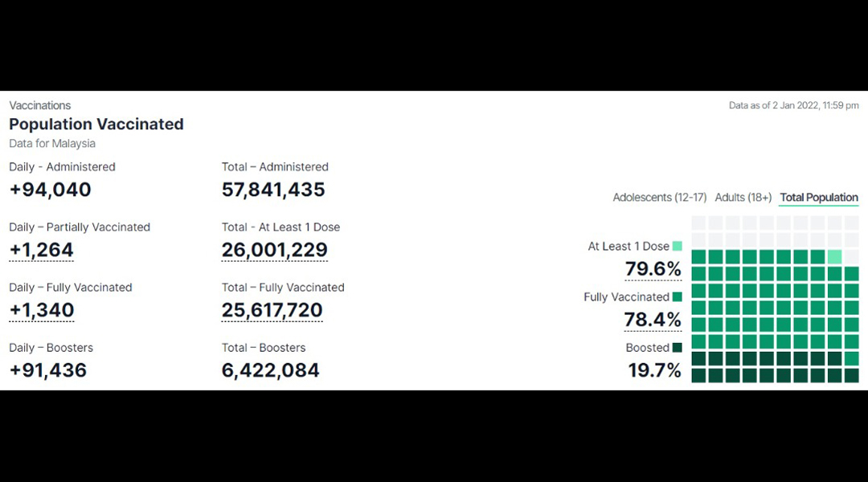Image resolution: width=868 pixels, height=482 pixels.
Task: Click the Population Vaccinated heading
Action: [96, 124]
